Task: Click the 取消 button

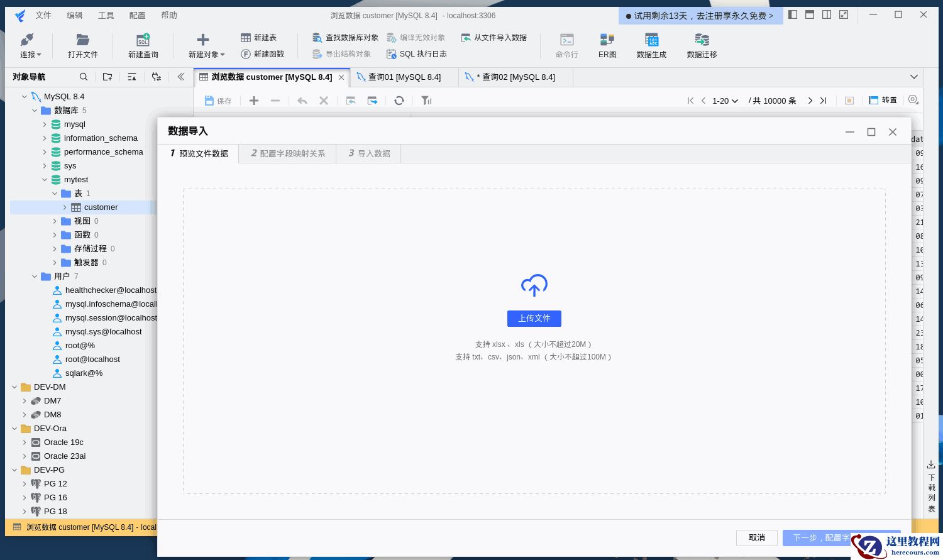Action: (x=756, y=538)
